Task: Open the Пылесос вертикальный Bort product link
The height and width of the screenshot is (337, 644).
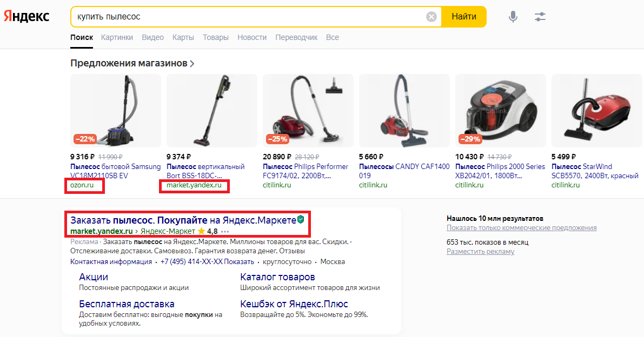Action: 205,171
